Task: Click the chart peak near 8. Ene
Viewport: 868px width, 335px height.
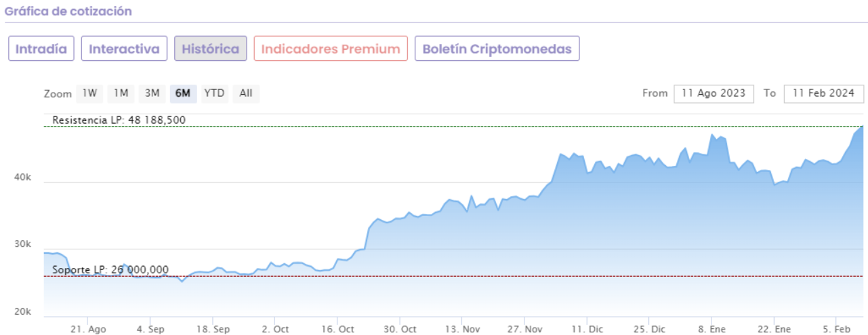Action: [712, 135]
